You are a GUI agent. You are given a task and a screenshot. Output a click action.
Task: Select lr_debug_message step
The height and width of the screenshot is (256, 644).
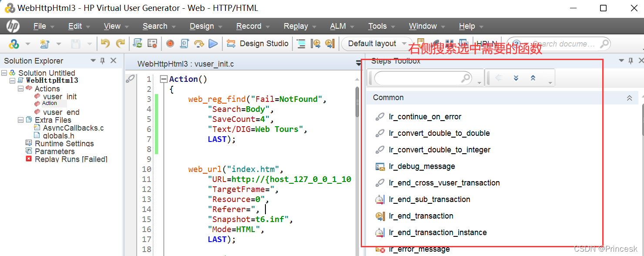[x=422, y=166]
